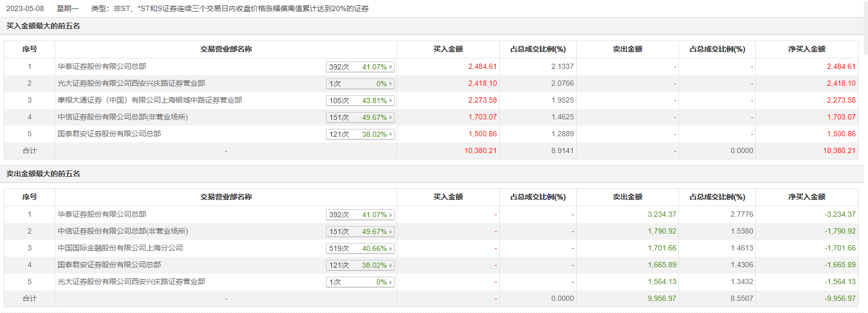868x313 pixels.
Task: Open 摩根大通证券上海银城中路证券营业部 link
Action: (150, 100)
